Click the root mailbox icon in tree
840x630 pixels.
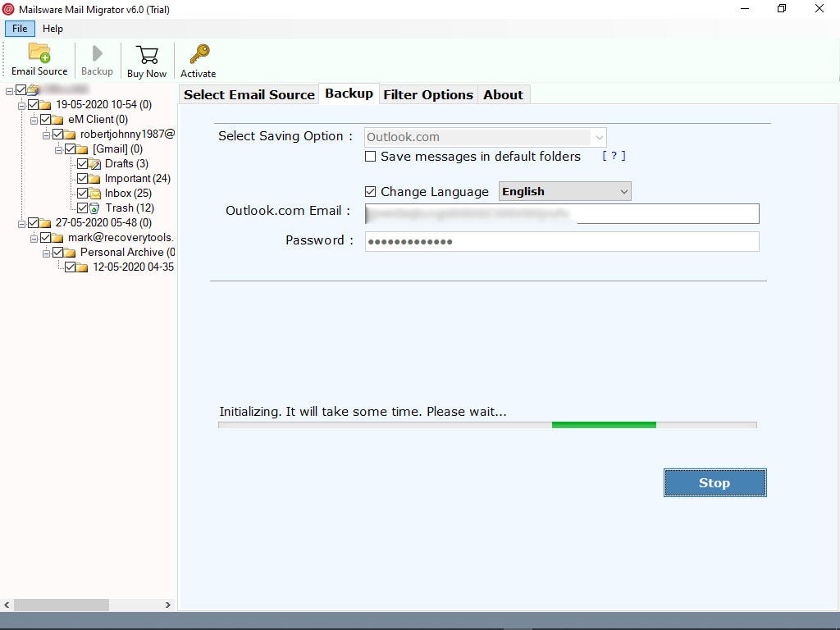33,89
